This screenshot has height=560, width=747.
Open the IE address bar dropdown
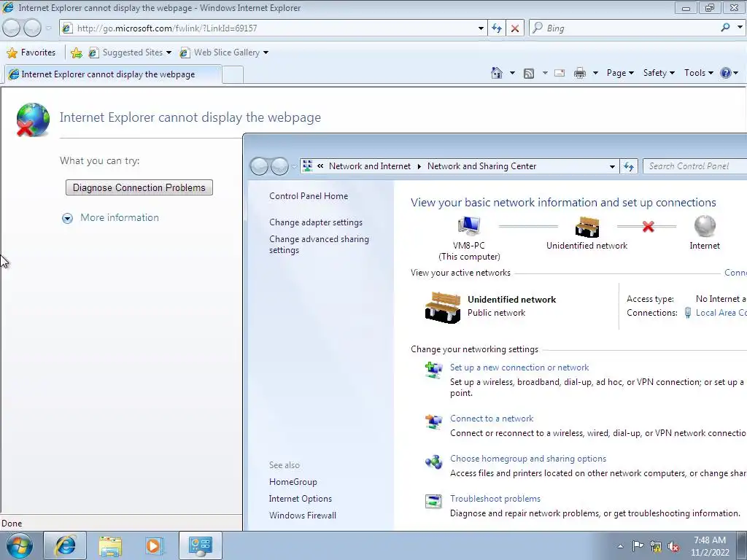[481, 28]
